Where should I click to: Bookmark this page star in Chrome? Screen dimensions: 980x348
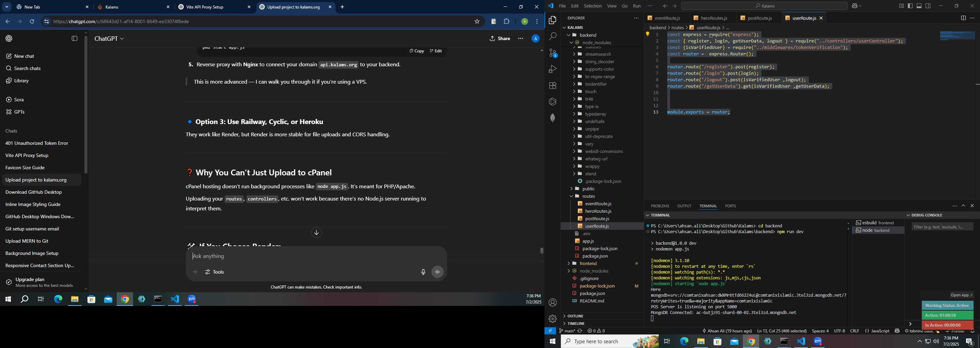pos(477,22)
